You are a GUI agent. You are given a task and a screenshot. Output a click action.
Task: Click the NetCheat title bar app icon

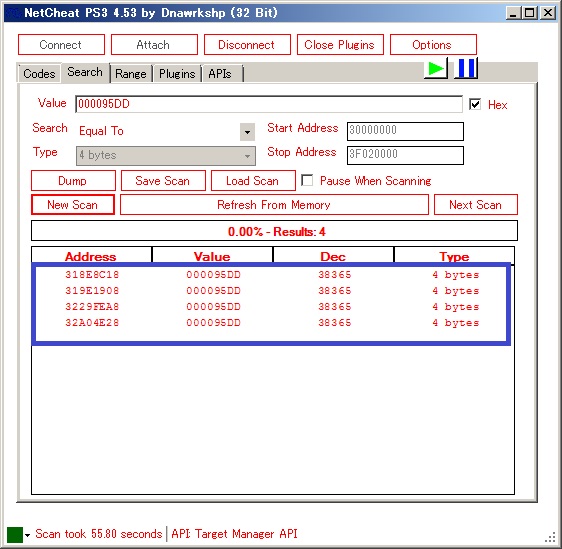point(14,13)
